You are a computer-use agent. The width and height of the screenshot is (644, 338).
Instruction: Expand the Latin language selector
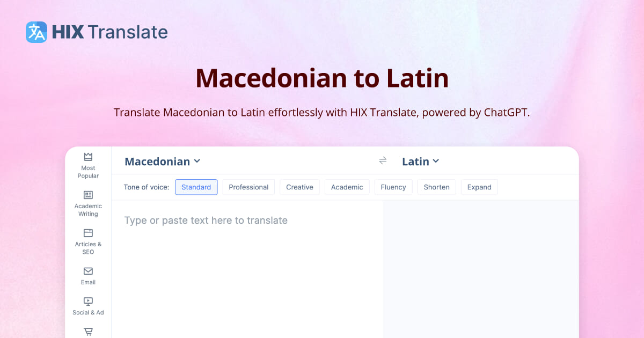coord(421,161)
